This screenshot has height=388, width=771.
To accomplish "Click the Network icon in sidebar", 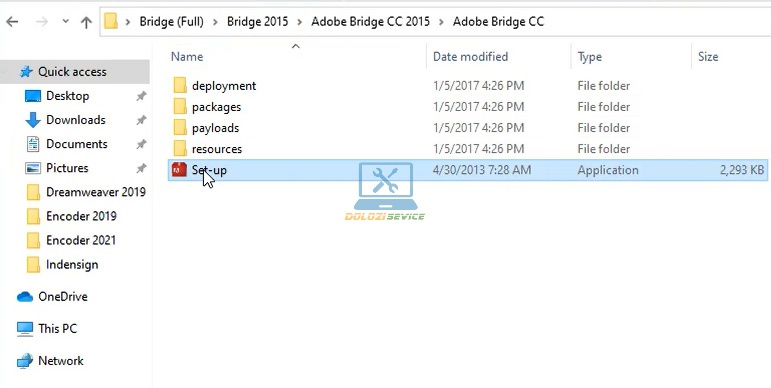I will coord(25,361).
